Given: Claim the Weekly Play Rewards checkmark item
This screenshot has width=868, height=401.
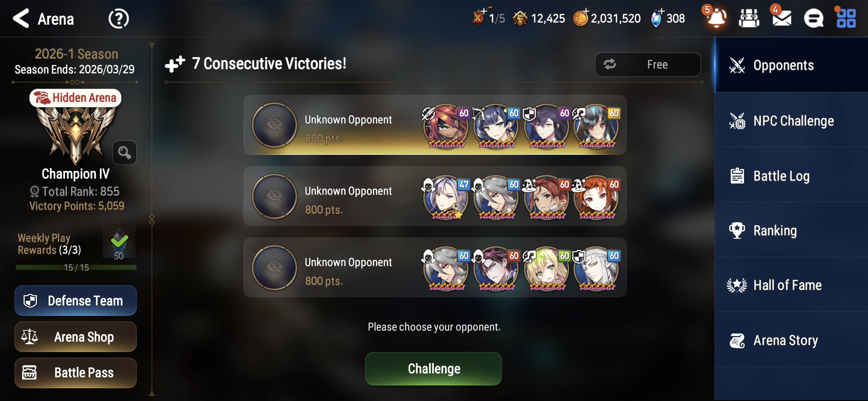Looking at the screenshot, I should (x=119, y=242).
